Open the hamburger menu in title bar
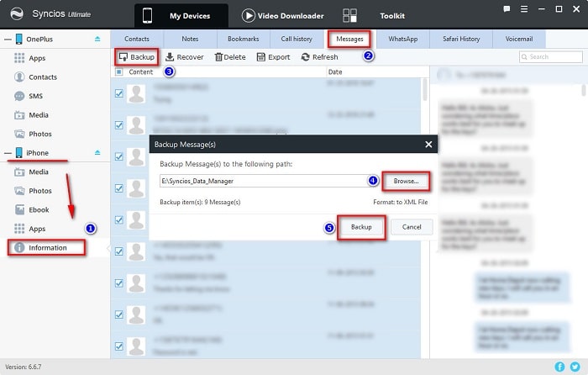Screen dimensions: 588x375 point(524,9)
